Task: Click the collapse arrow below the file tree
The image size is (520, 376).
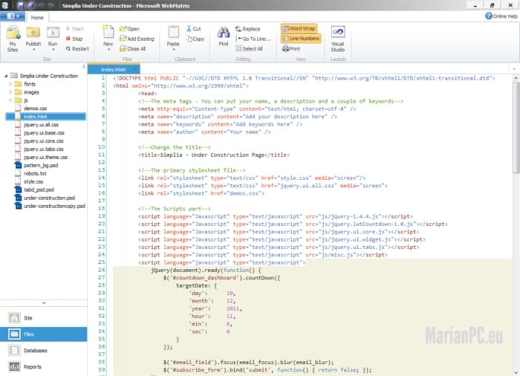Action: (44, 303)
